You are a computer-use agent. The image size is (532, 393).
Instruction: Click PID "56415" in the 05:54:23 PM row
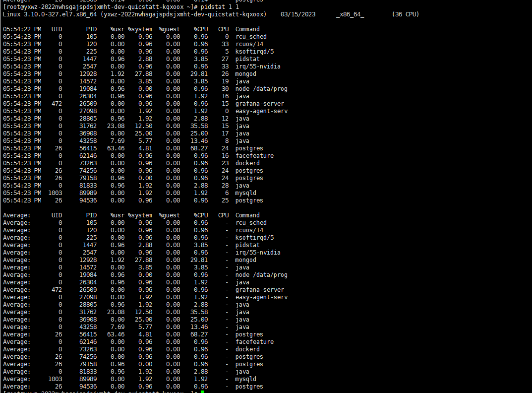tap(88, 148)
